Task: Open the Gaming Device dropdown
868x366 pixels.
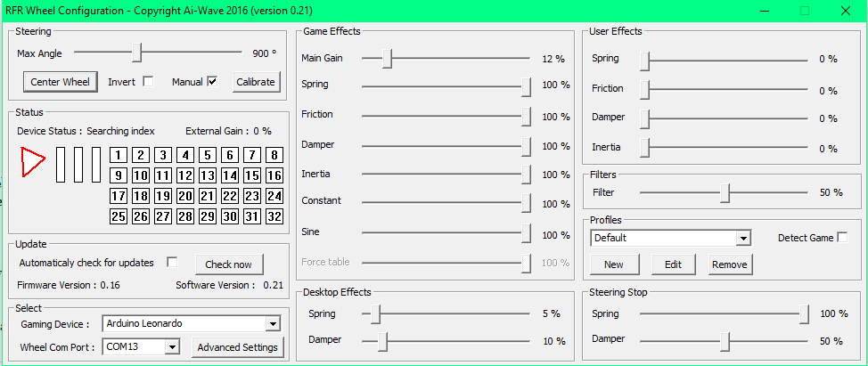Action: 273,323
